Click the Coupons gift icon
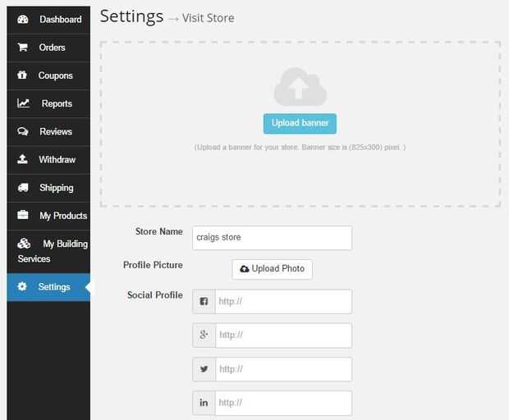Screen dimensions: 509x420 tap(23, 75)
